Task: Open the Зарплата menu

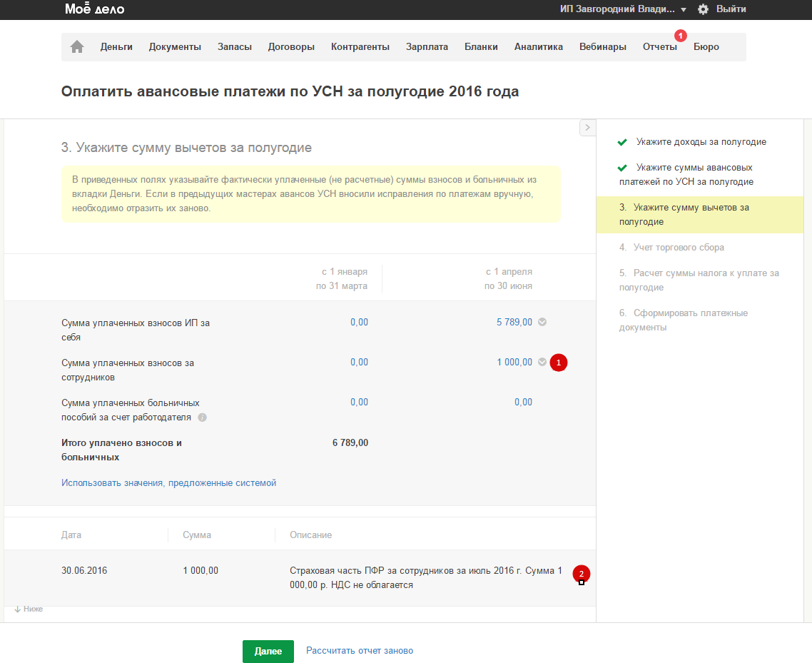Action: [427, 47]
